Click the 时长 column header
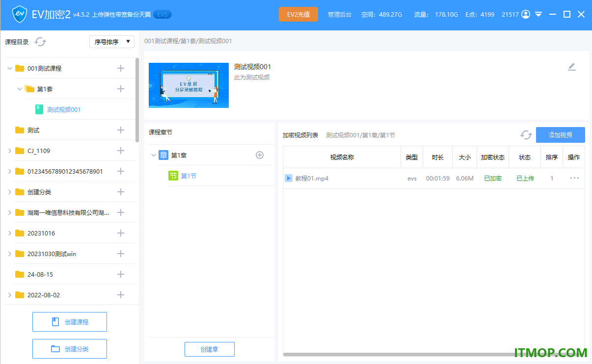Viewport: 592px width, 364px height. (x=438, y=157)
